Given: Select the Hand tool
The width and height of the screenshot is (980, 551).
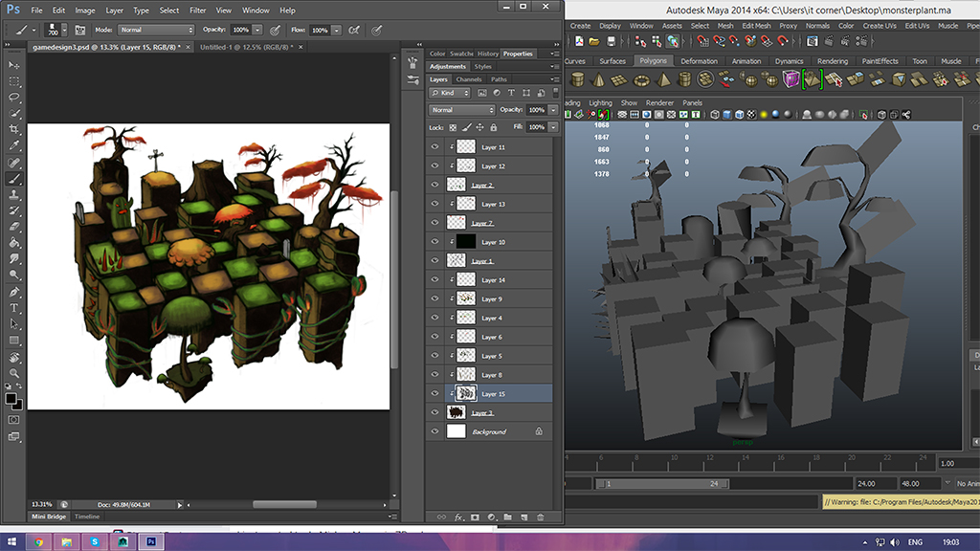Looking at the screenshot, I should pyautogui.click(x=13, y=358).
